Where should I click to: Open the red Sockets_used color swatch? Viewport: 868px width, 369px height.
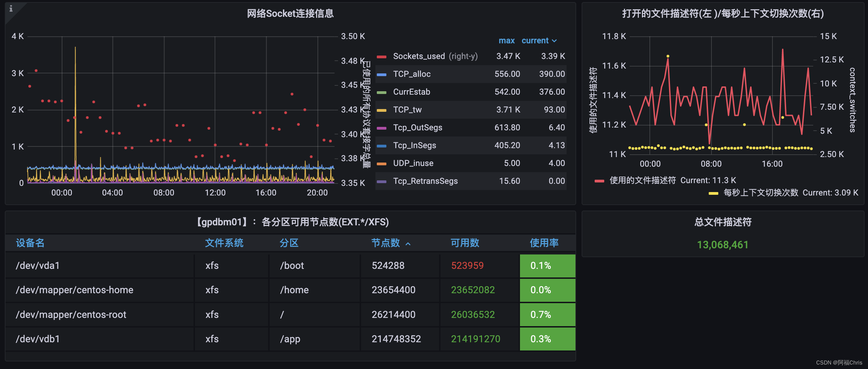pos(382,57)
